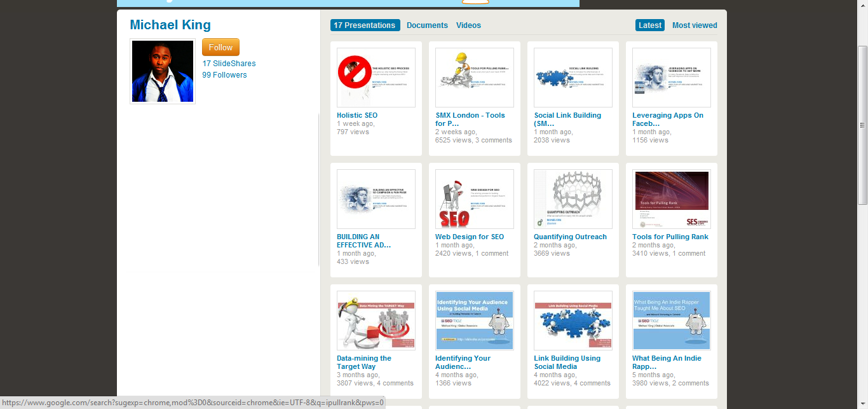This screenshot has width=868, height=409.
Task: Click the Data-mining the Target Way title
Action: [x=364, y=363]
